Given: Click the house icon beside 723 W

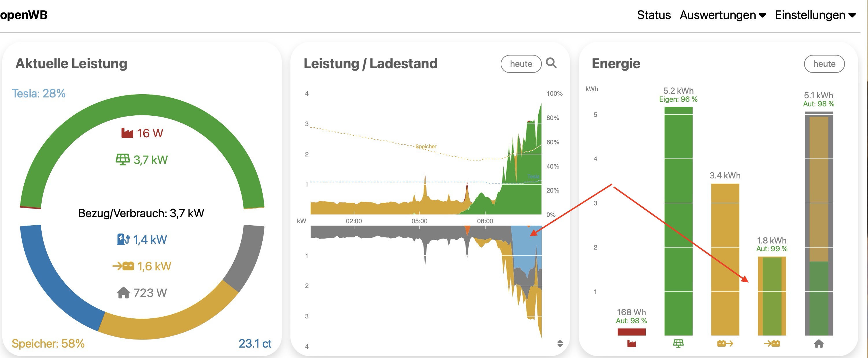Looking at the screenshot, I should point(123,293).
